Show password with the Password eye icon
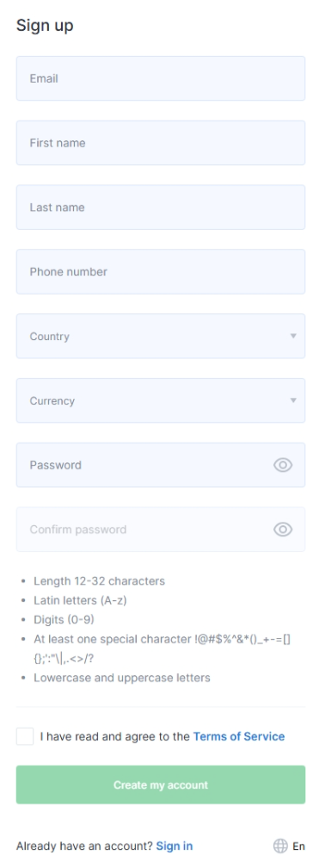 [283, 465]
